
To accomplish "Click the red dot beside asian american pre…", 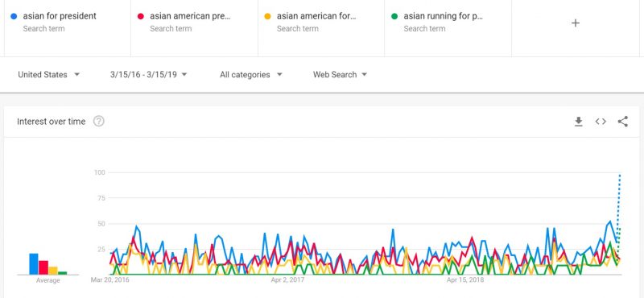I will (141, 16).
